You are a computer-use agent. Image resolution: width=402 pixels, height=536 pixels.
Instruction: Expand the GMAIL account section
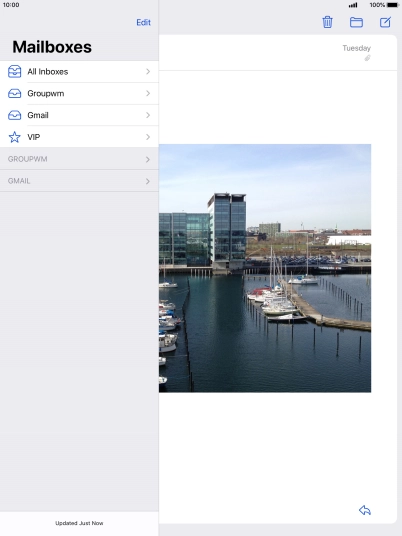79,181
